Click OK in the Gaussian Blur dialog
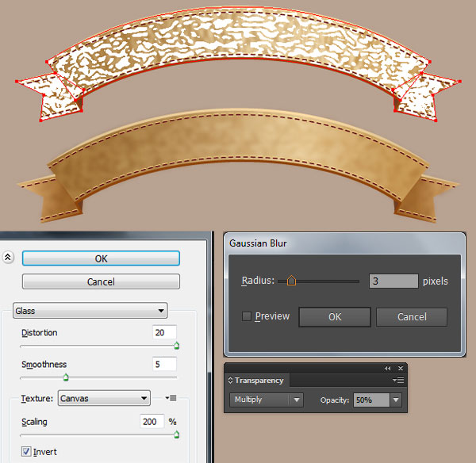476x463 pixels. click(335, 317)
